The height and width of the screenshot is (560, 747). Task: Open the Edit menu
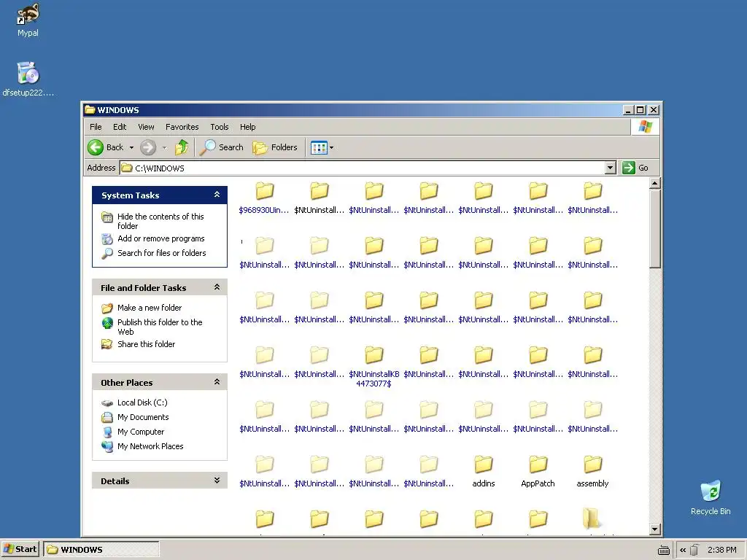pyautogui.click(x=120, y=127)
